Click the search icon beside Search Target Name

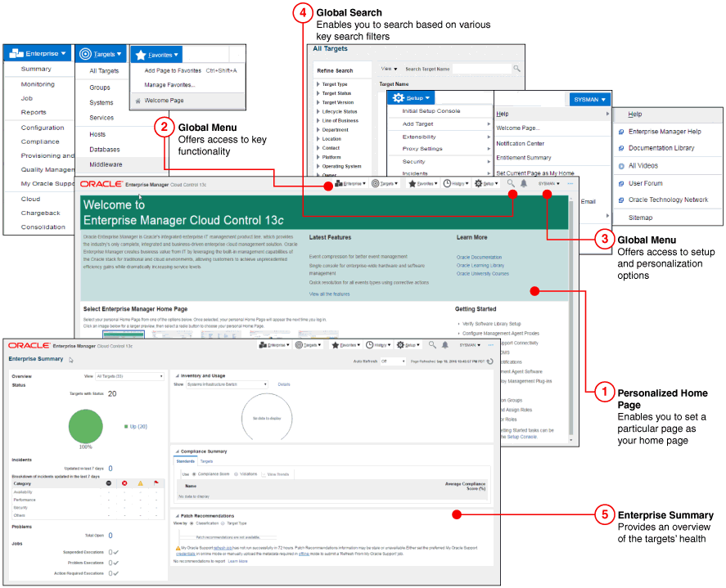(516, 69)
